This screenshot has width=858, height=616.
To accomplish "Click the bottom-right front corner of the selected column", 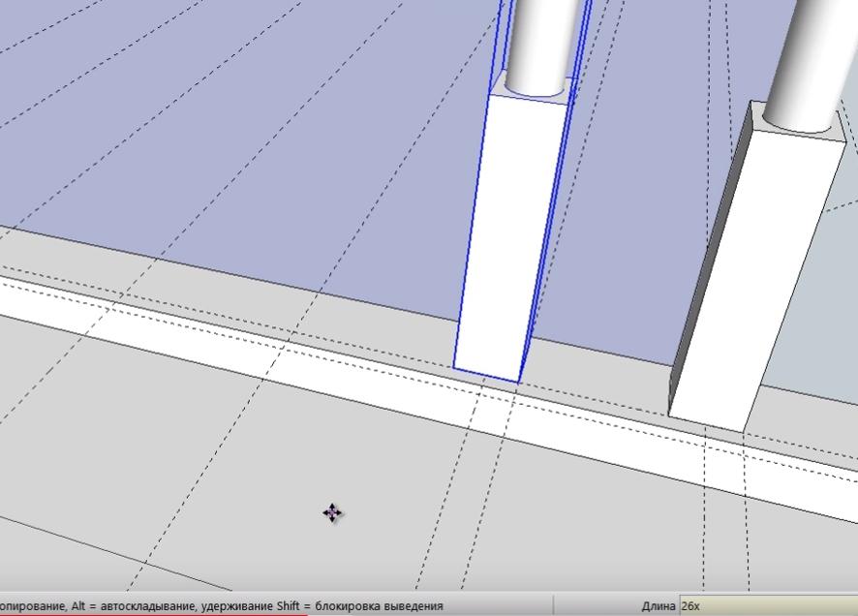I will [520, 382].
